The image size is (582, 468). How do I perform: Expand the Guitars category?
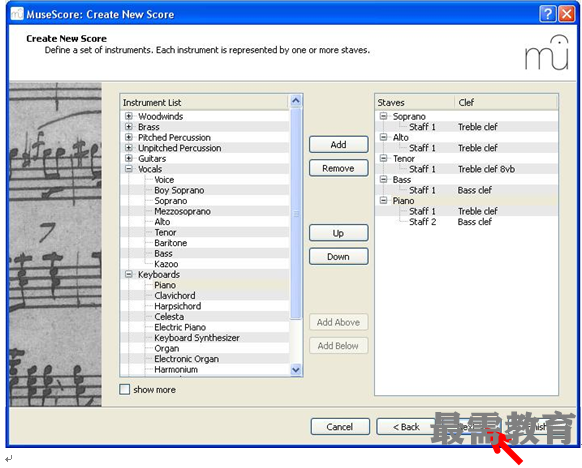128,158
